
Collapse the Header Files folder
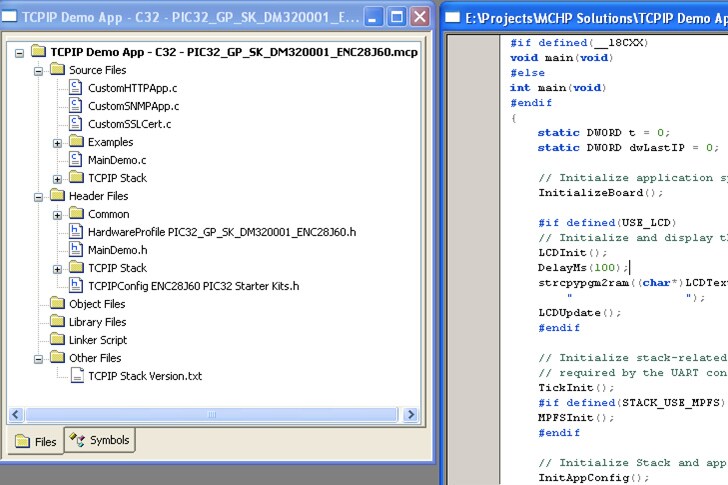(x=39, y=197)
